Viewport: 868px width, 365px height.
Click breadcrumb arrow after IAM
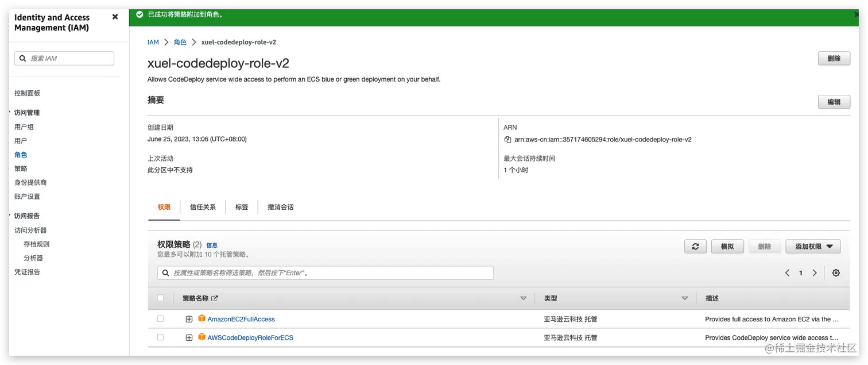pos(166,43)
